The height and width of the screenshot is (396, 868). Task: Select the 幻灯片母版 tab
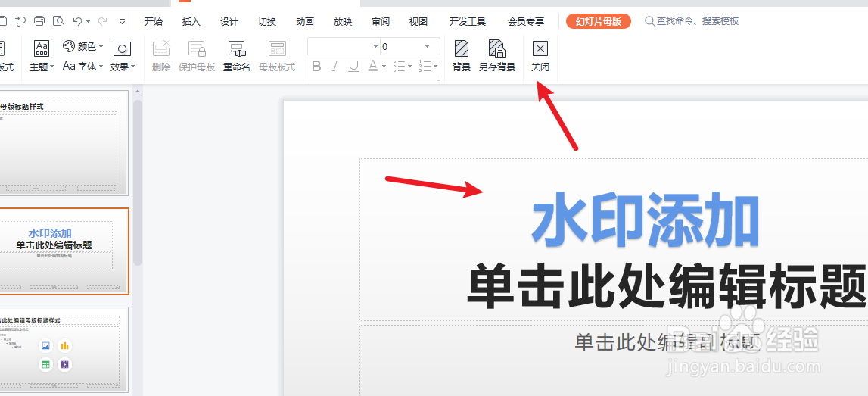[599, 22]
